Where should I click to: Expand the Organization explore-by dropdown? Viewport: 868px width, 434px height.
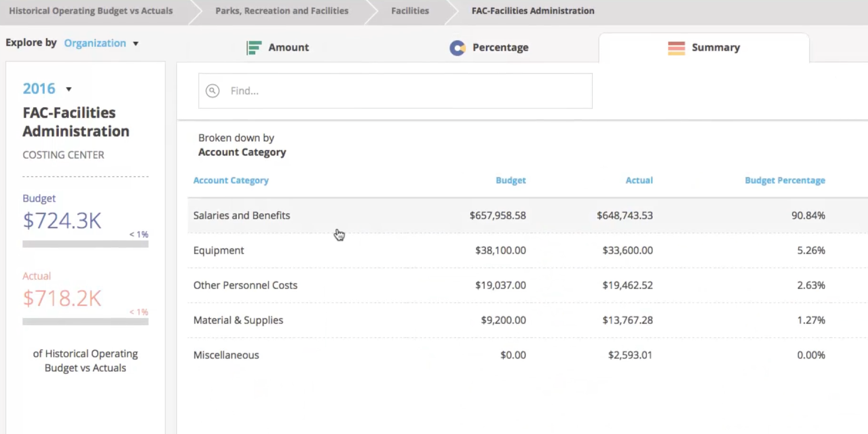point(136,44)
